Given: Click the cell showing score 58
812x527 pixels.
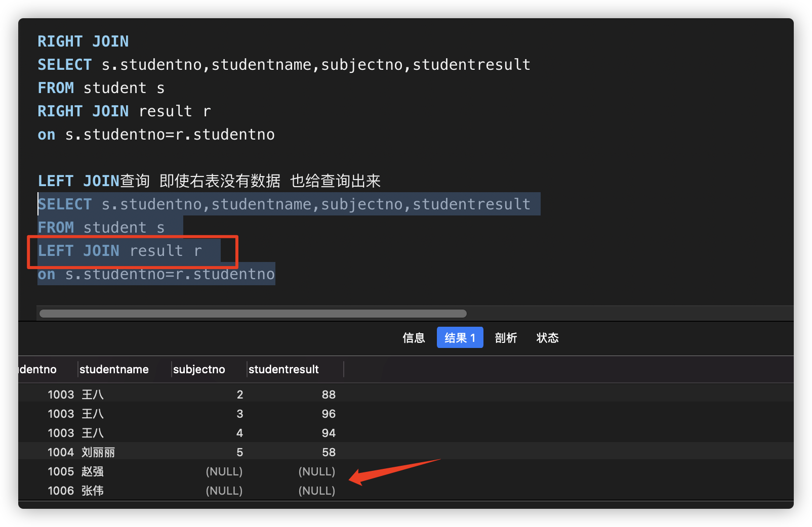Looking at the screenshot, I should coord(328,452).
